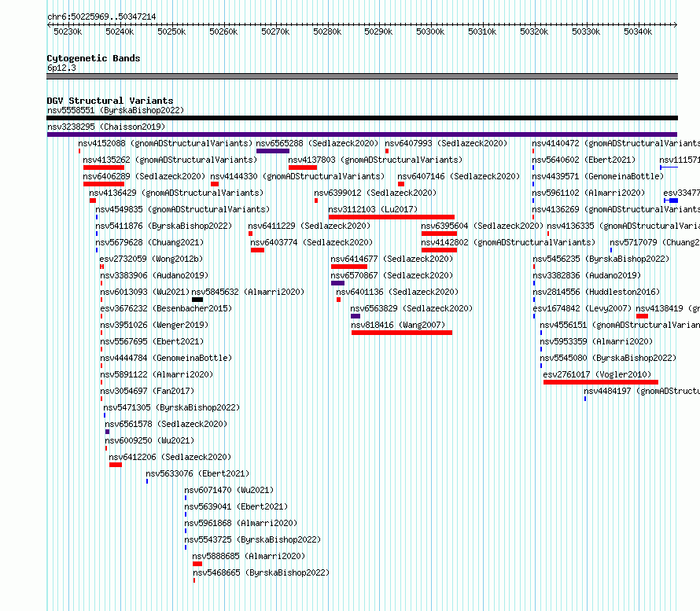
Task: Open nsv4142802 (gnomADStructuralVariants) label
Action: click(x=508, y=242)
